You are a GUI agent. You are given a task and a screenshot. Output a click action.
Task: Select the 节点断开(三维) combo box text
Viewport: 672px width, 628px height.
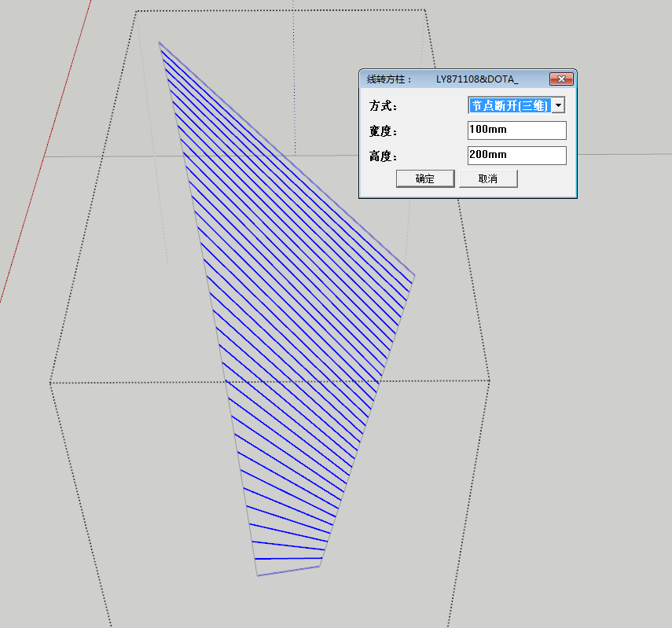coord(509,105)
